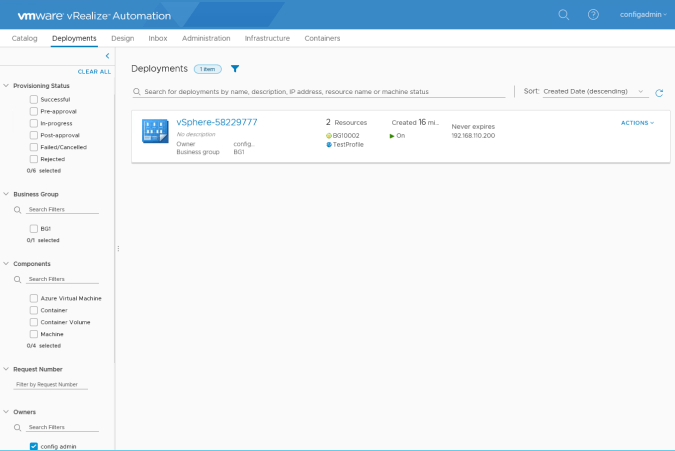Refresh the deployments list
Screen dimensions: 675x451
point(659,93)
